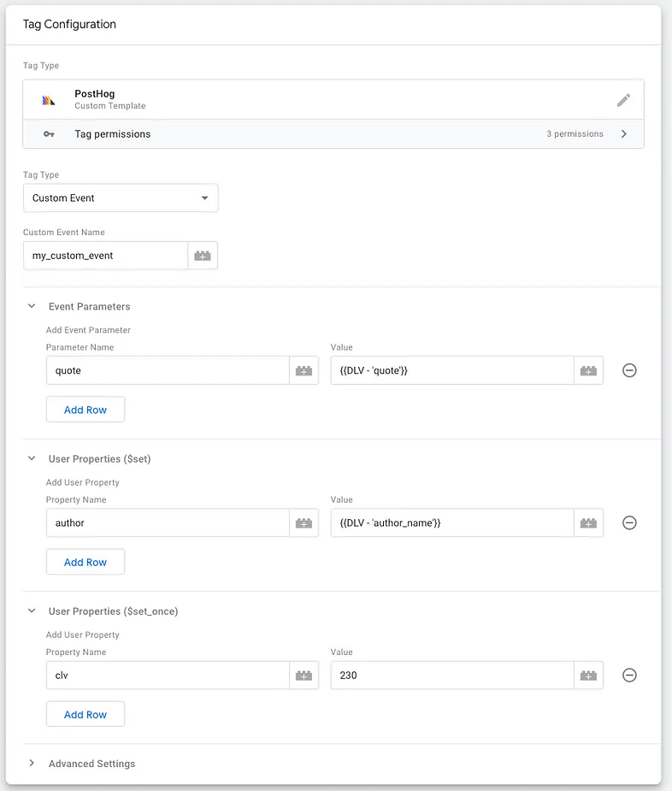The width and height of the screenshot is (672, 791).
Task: Remove the author user property row
Action: click(629, 522)
